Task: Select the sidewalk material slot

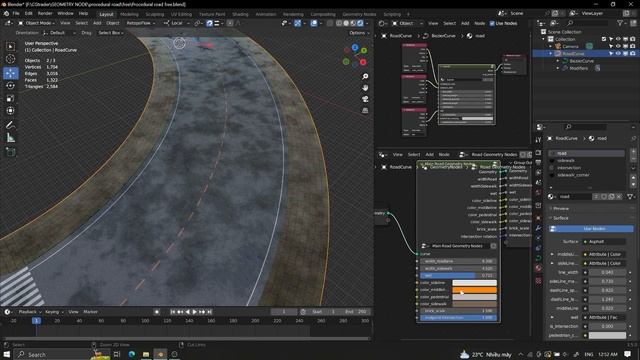Action: click(587, 160)
